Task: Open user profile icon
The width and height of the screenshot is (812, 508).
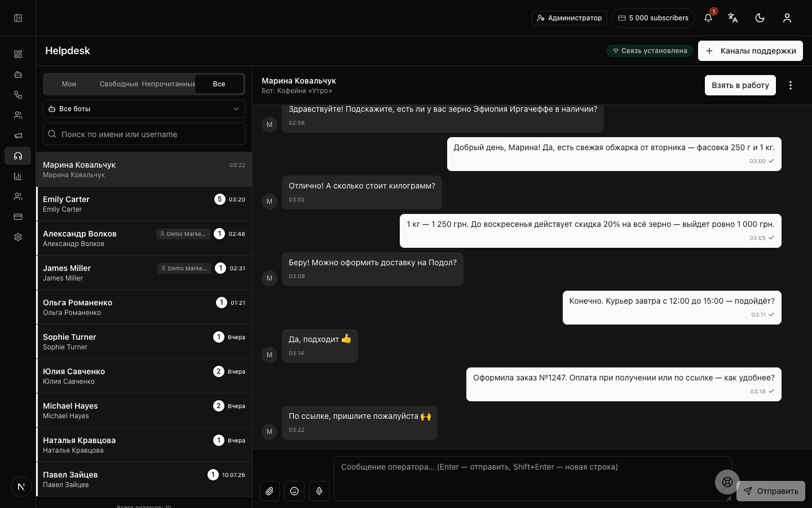Action: coord(787,18)
